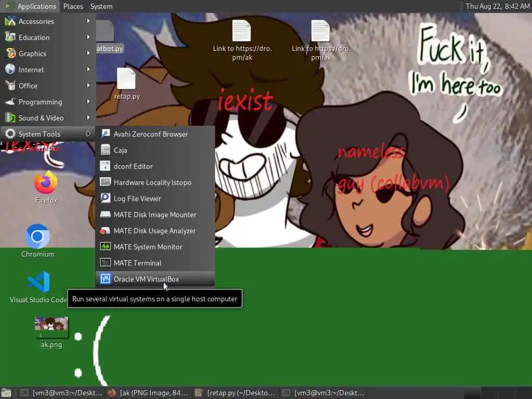532x399 pixels.
Task: Launch MATE Disk Image Mounter icon
Action: point(105,214)
